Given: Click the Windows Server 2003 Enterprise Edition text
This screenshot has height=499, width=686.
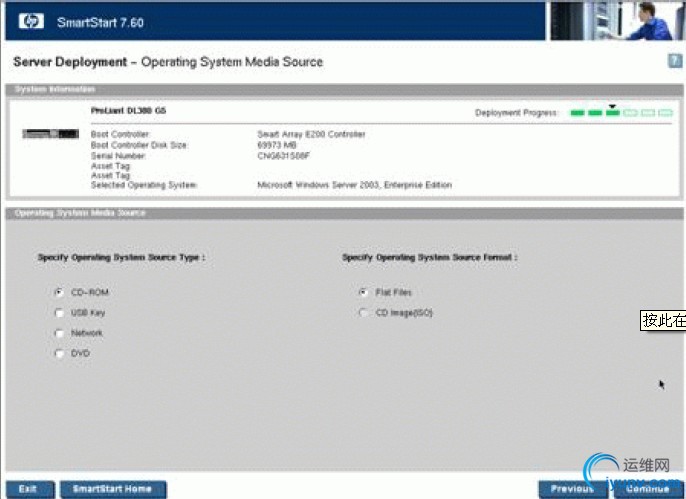Looking at the screenshot, I should point(354,185).
